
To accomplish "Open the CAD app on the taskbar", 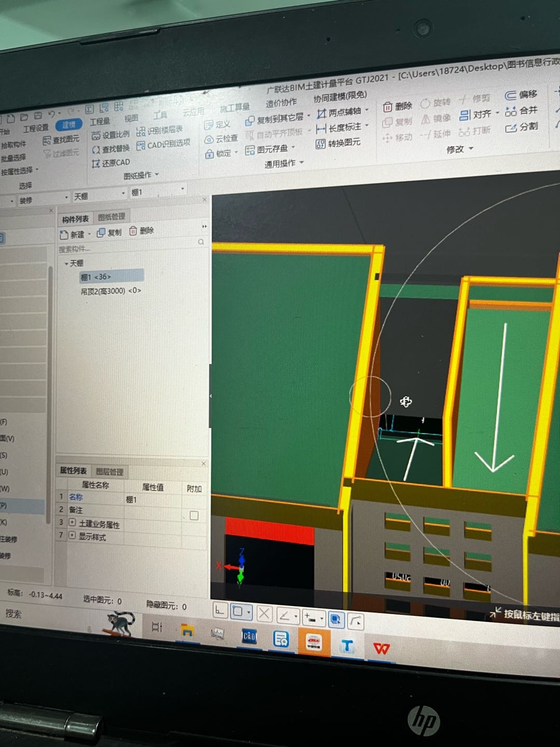I will pos(249,637).
